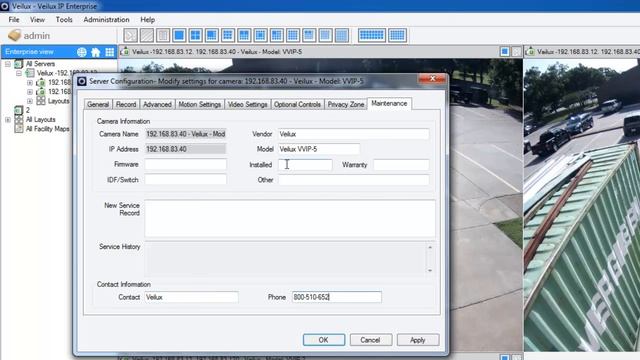Click the server icon labeled 2
The width and height of the screenshot is (640, 360).
[x=19, y=110]
